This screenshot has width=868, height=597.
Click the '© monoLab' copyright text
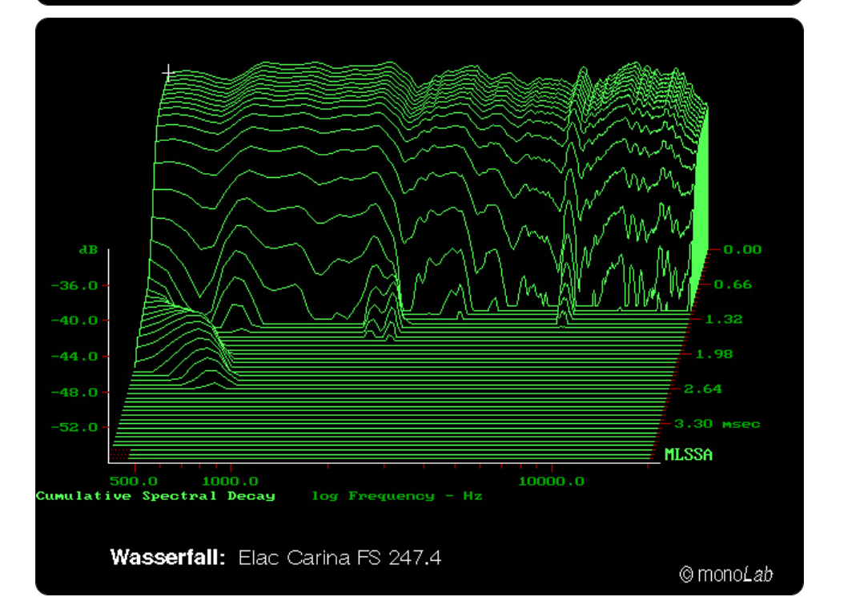726,575
